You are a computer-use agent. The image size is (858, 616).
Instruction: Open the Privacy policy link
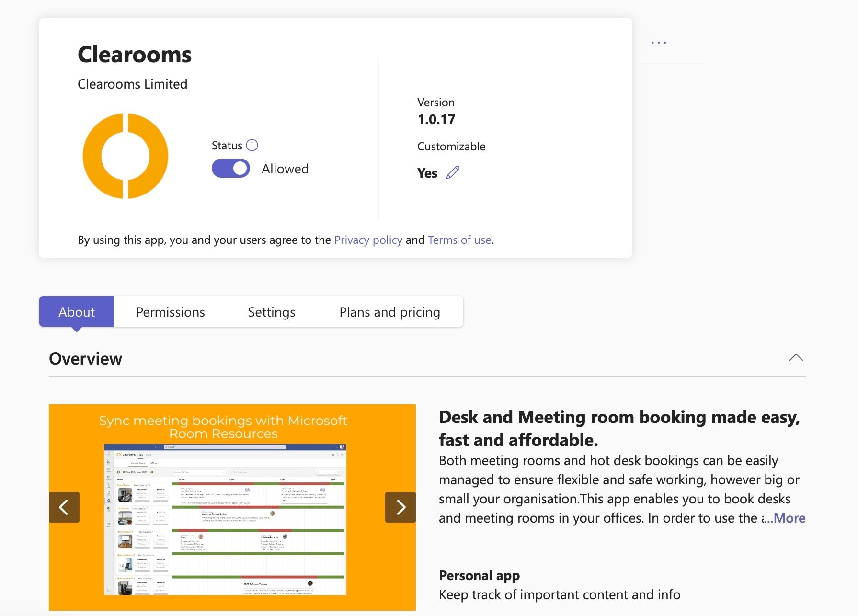click(x=368, y=240)
